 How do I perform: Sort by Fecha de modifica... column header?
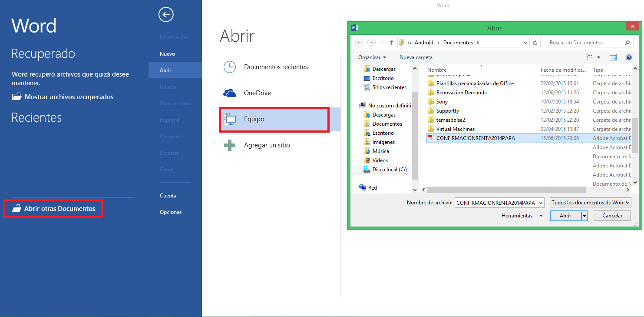(x=564, y=70)
